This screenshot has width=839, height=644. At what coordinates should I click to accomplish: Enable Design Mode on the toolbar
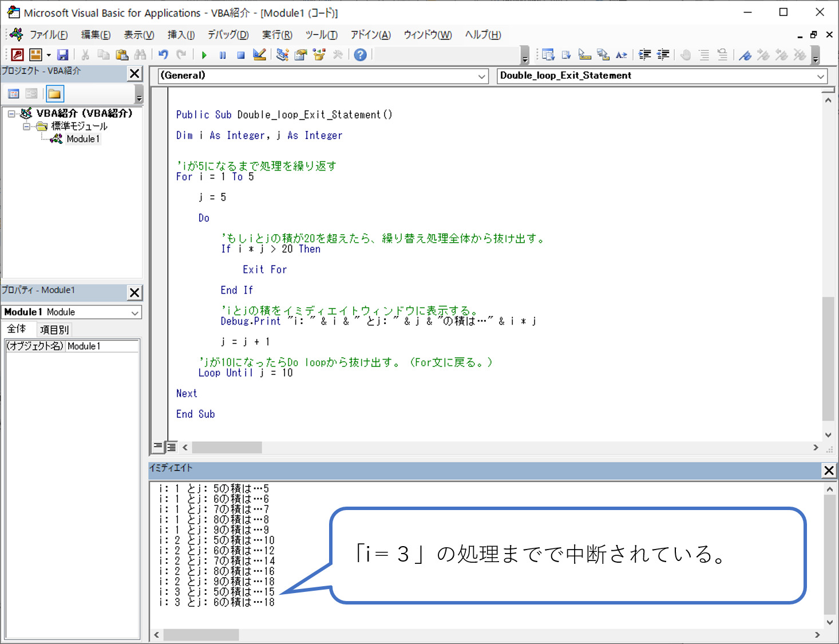(x=259, y=54)
